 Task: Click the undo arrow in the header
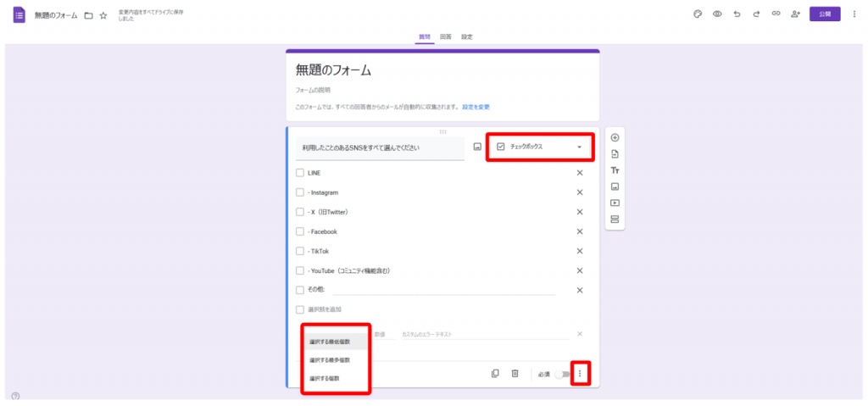[737, 14]
